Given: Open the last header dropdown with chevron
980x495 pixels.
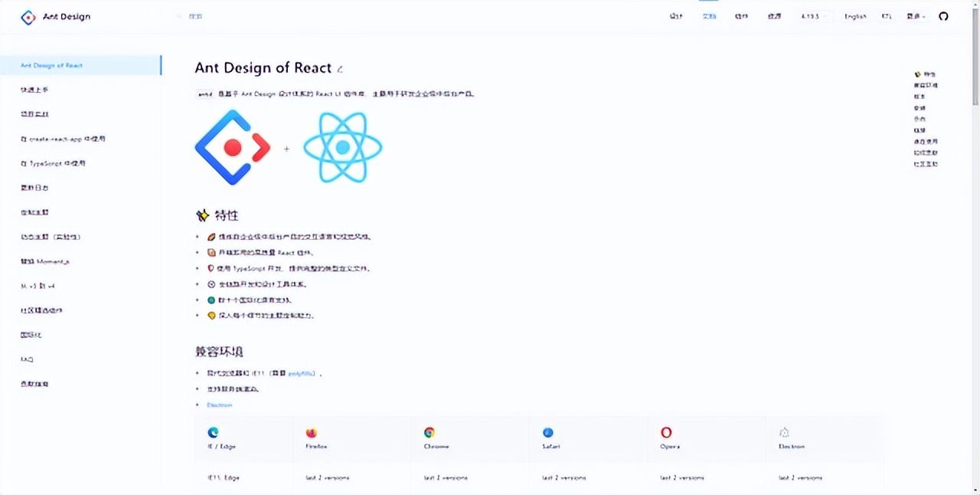Looking at the screenshot, I should tap(916, 16).
